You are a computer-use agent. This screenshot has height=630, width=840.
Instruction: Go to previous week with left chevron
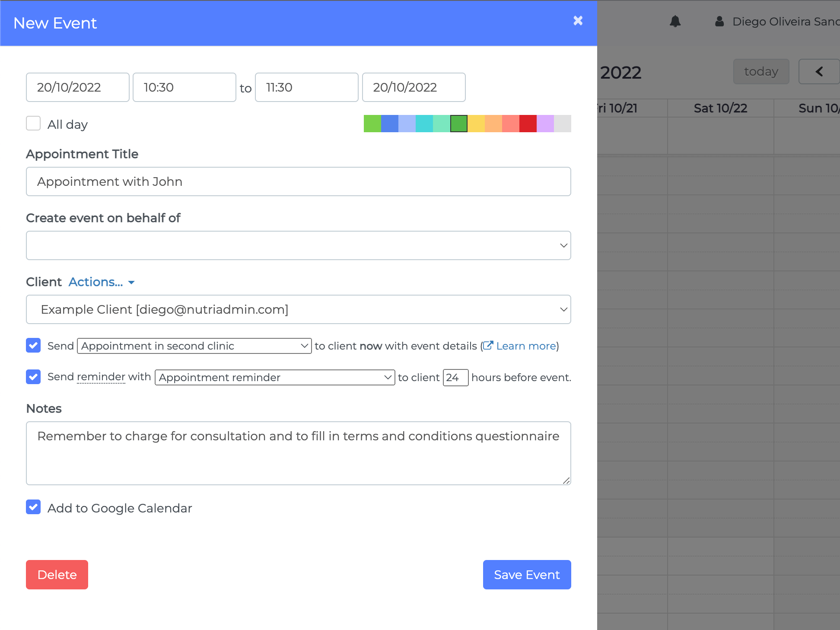click(x=819, y=71)
